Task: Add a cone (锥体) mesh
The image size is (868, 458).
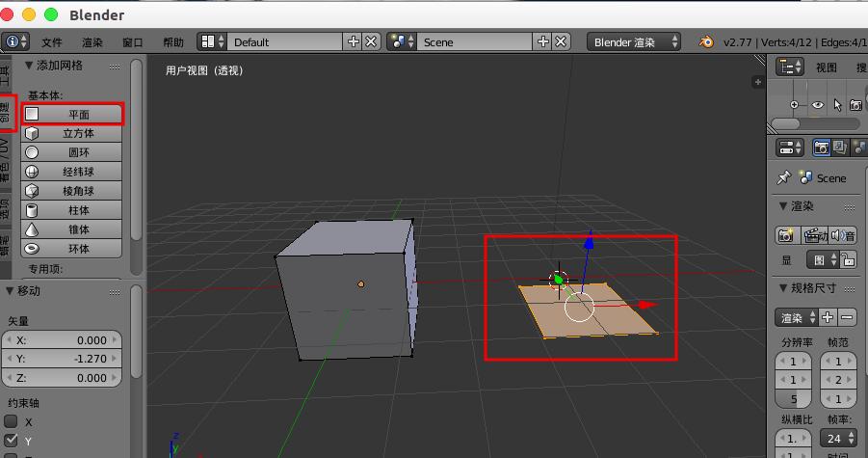Action: tap(71, 229)
